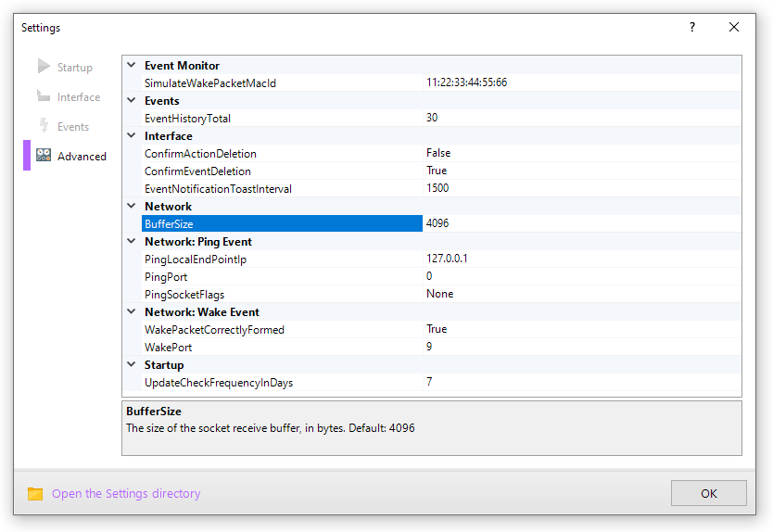Viewport: 773px width, 532px height.
Task: Open the Settings directory link
Action: (126, 494)
